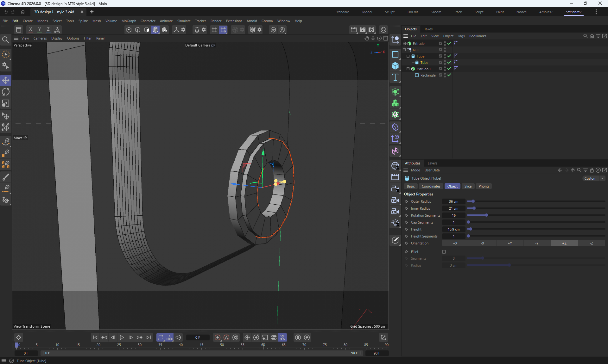The height and width of the screenshot is (364, 608).
Task: Adjust the Rotation Segments slider
Action: 486,215
